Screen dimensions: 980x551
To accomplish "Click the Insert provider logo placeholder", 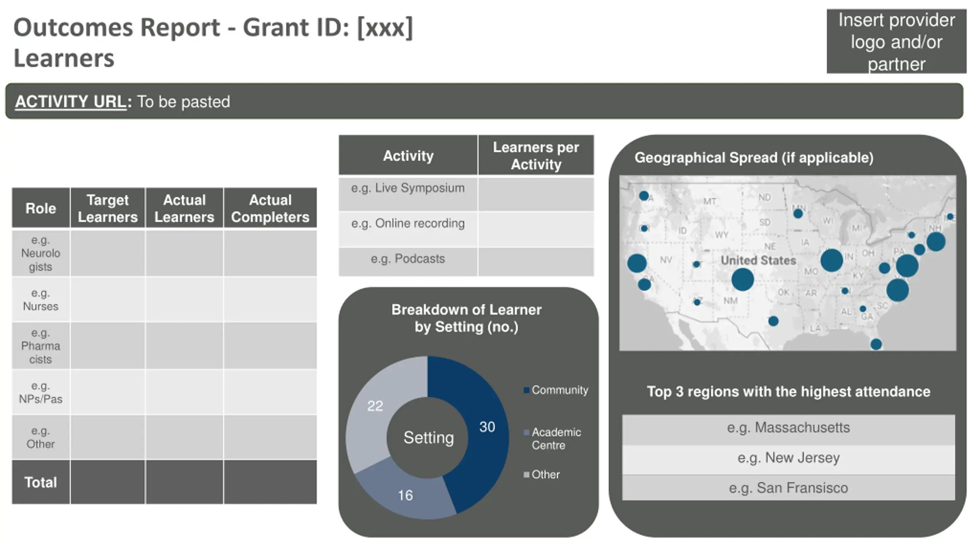I will point(896,41).
